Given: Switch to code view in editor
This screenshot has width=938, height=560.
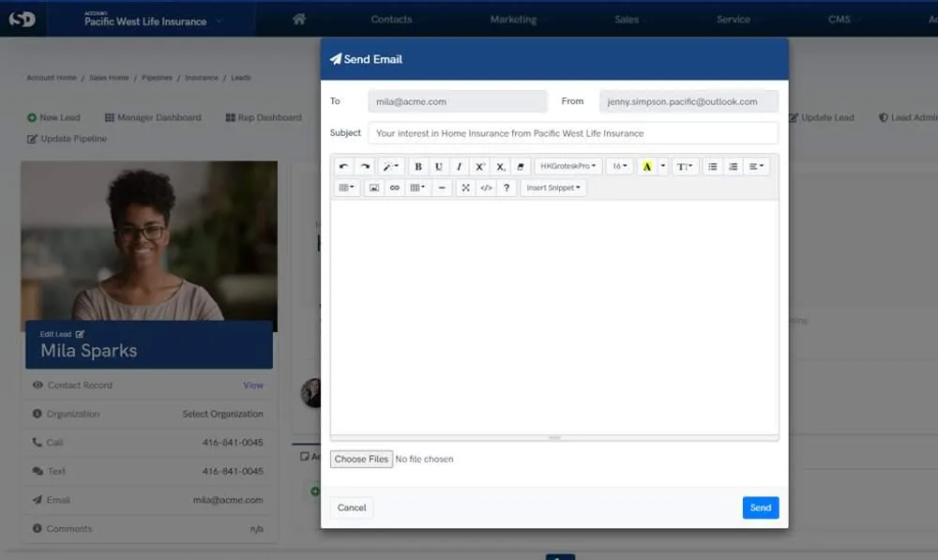Looking at the screenshot, I should tap(486, 188).
